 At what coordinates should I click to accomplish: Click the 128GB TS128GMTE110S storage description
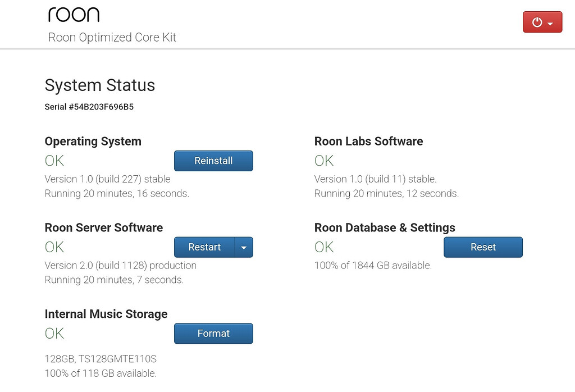pos(101,359)
